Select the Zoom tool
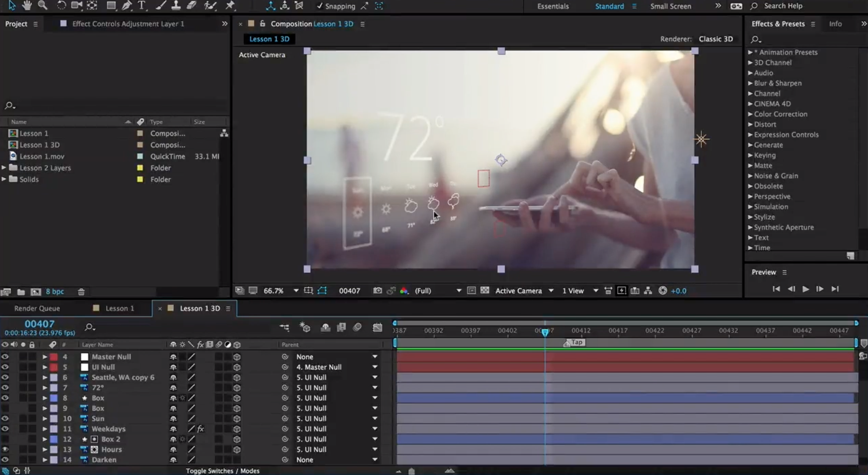Screen dimensions: 868x475 point(43,6)
